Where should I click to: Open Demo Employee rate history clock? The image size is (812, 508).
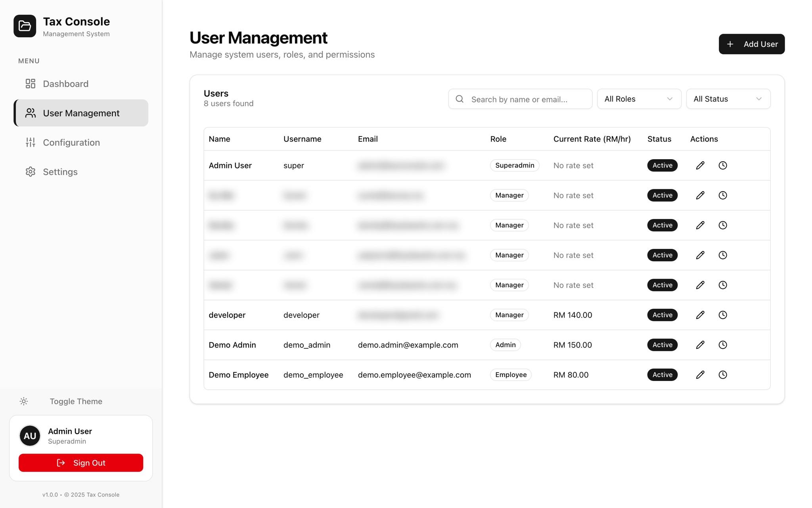pyautogui.click(x=723, y=375)
